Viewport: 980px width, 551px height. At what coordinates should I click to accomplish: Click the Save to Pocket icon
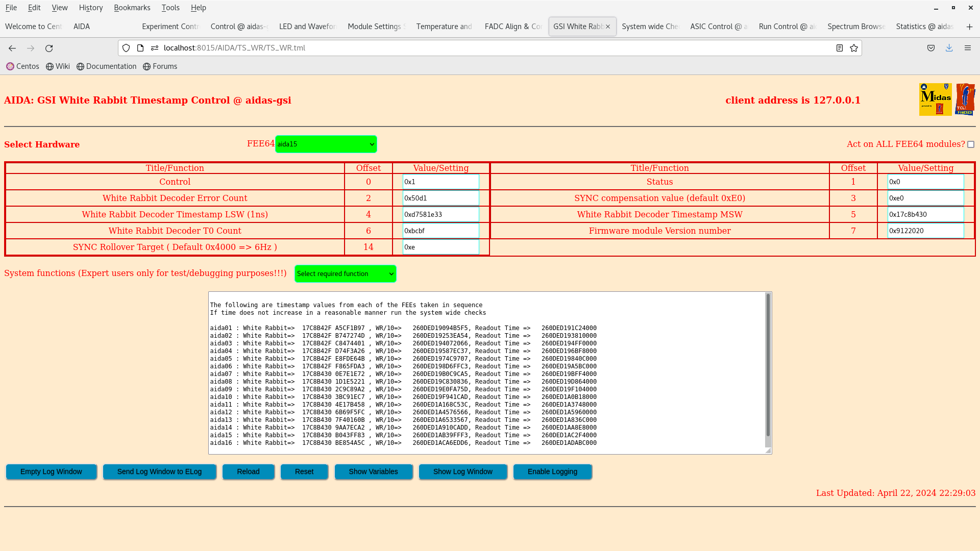click(930, 48)
